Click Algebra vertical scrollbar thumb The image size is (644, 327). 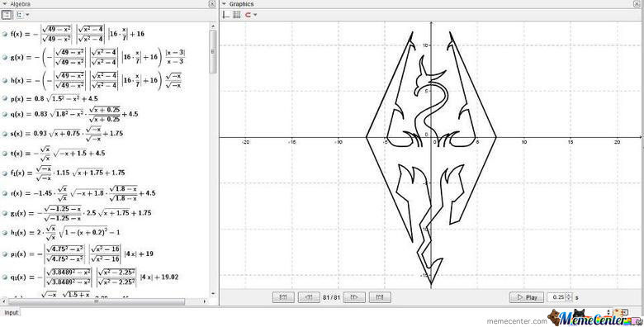[x=213, y=52]
